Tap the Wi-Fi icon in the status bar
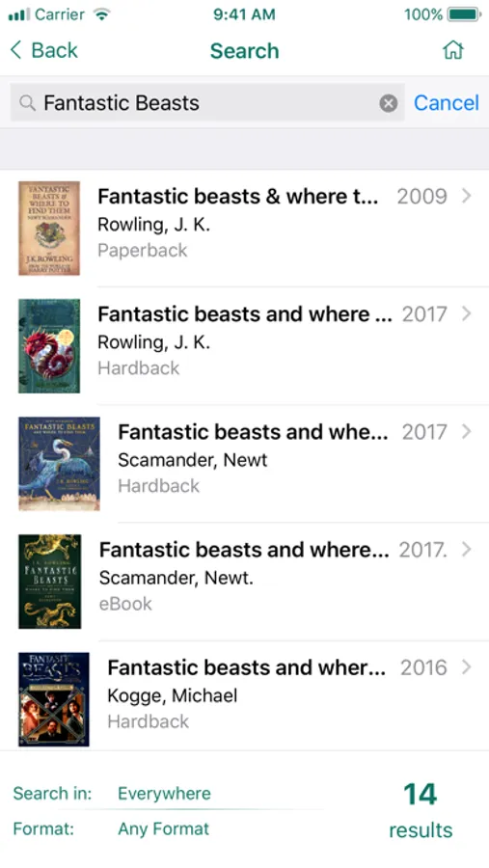The image size is (489, 868). pos(102,14)
